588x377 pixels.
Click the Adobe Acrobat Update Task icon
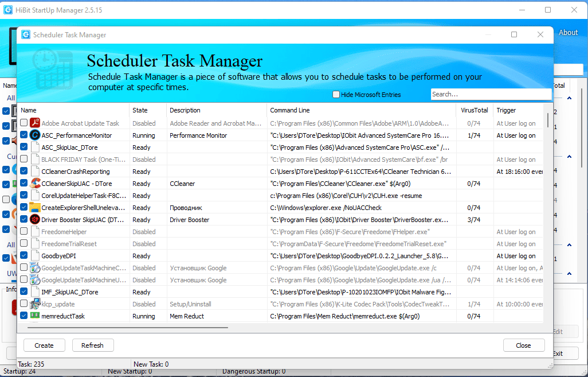[x=35, y=123]
